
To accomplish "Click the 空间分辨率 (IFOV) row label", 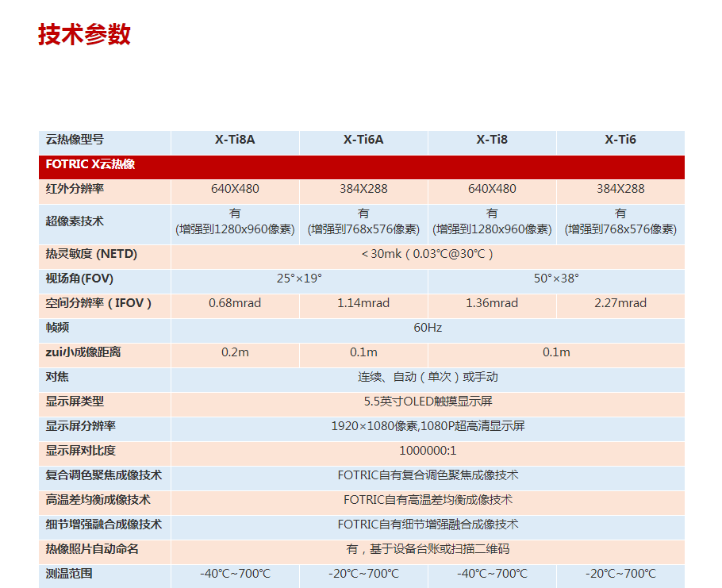I will point(98,303).
